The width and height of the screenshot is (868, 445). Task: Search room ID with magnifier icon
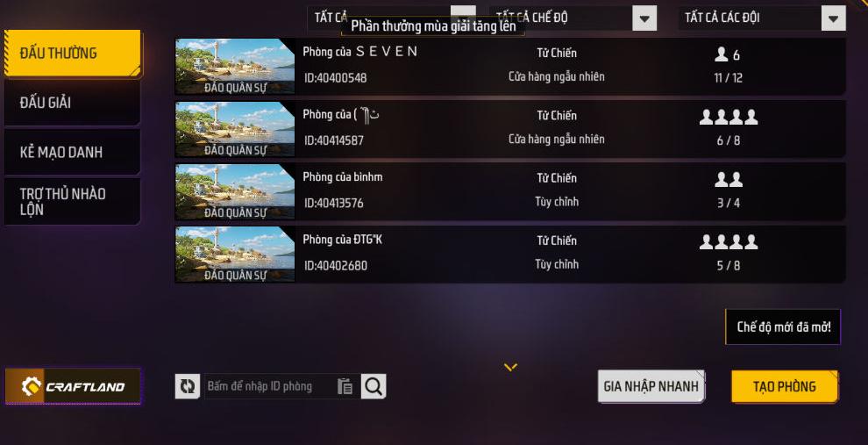click(x=374, y=386)
